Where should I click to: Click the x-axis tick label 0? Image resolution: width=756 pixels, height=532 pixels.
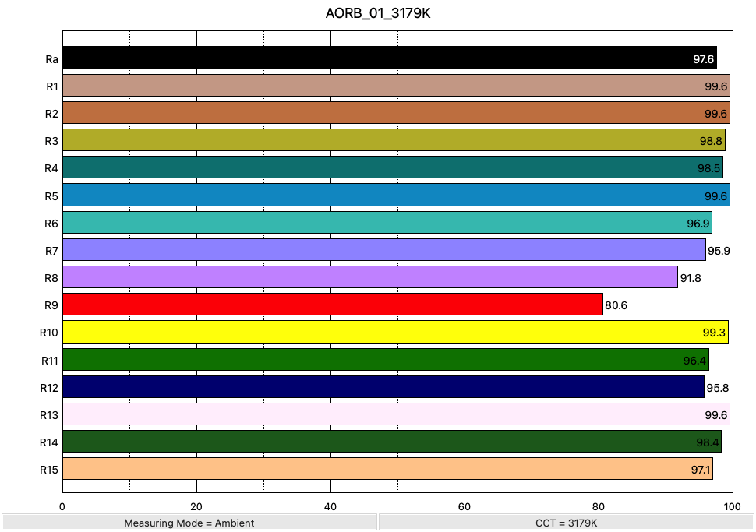click(62, 506)
